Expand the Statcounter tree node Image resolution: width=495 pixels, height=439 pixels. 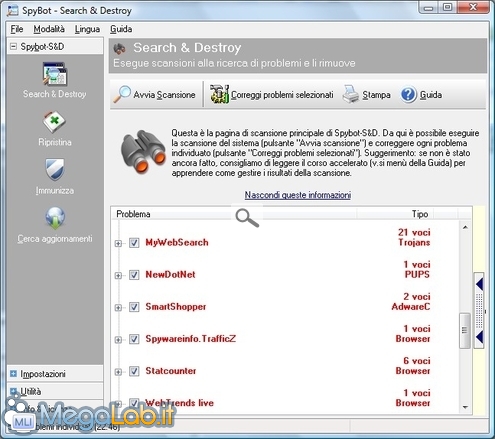118,372
